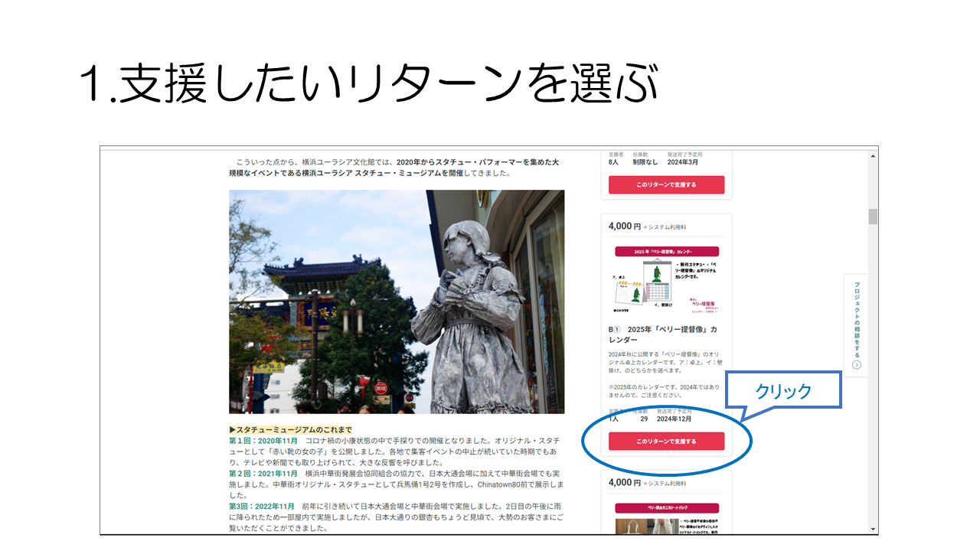Click the scrollbar up arrow

click(873, 156)
